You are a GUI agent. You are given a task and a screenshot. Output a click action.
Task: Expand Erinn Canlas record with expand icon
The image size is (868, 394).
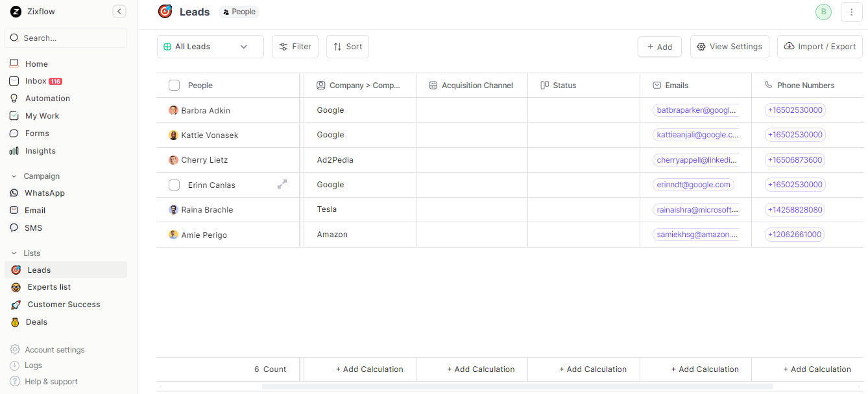(282, 185)
